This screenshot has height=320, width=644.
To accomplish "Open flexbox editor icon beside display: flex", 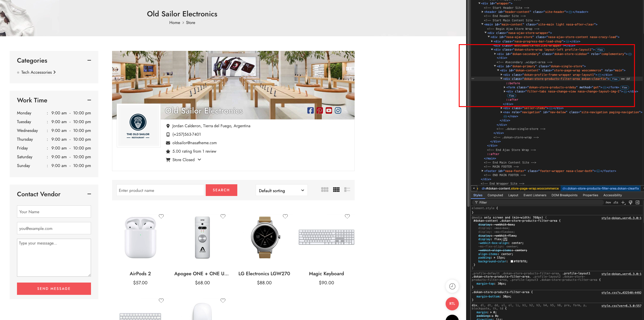I will [x=505, y=239].
